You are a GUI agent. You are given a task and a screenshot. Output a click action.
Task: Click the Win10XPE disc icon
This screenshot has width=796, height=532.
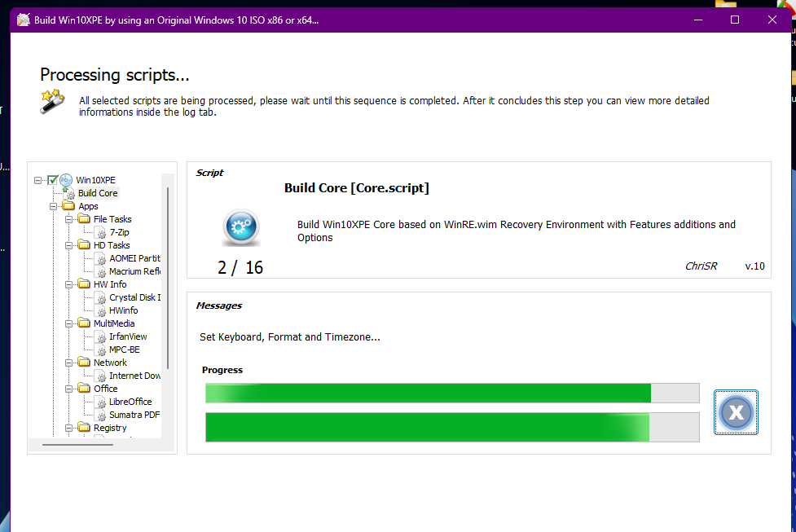point(66,180)
